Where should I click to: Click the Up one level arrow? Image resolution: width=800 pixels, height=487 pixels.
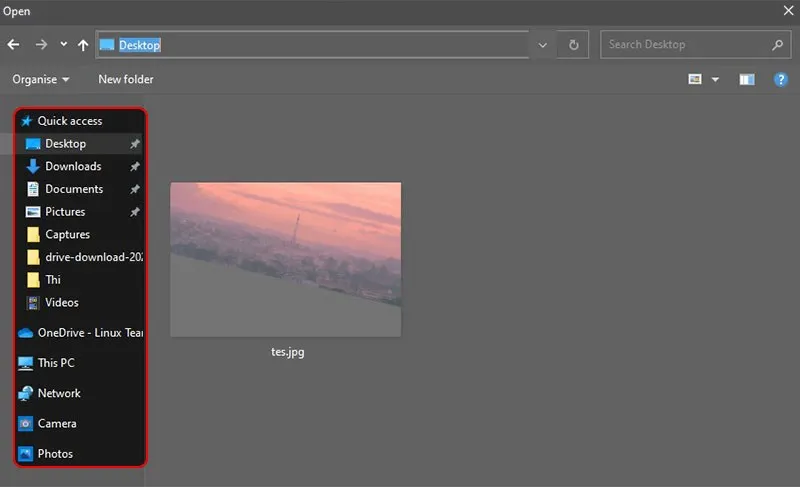[83, 45]
